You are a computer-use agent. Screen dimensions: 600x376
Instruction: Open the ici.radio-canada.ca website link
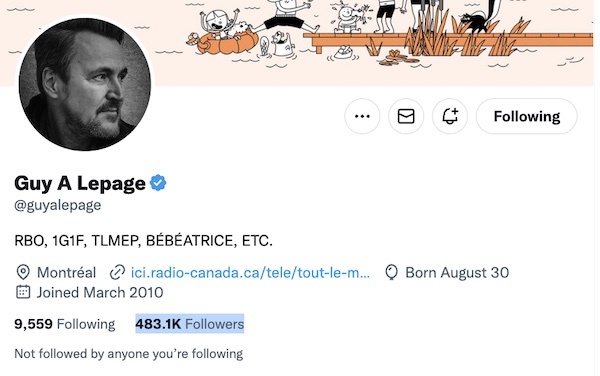[x=250, y=272]
